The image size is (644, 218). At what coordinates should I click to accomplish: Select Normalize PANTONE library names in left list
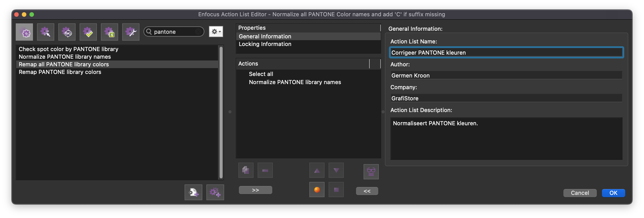coord(117,57)
